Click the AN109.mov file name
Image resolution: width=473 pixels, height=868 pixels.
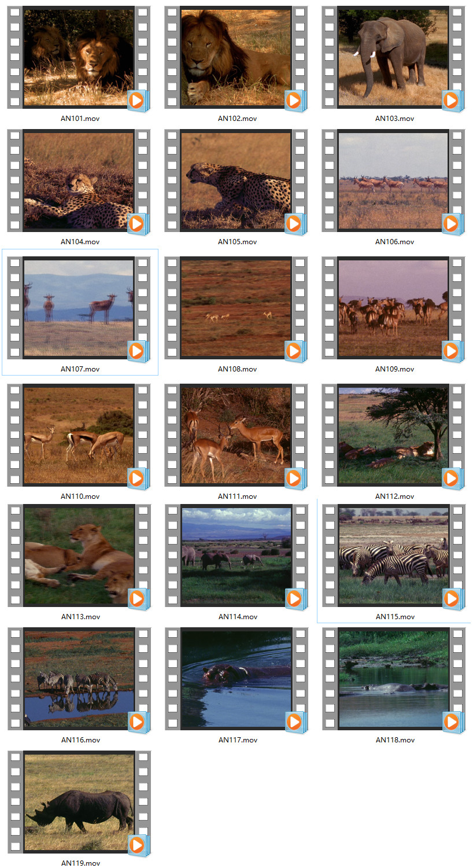[x=395, y=369]
